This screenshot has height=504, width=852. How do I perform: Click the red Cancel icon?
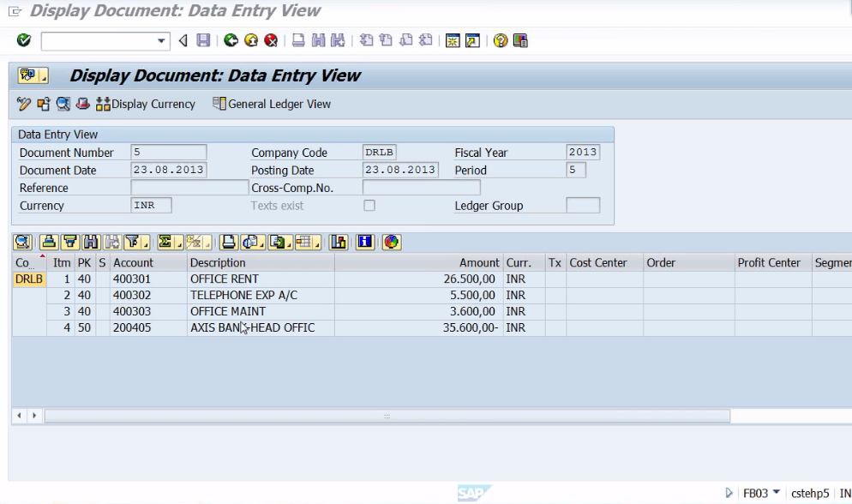click(271, 41)
